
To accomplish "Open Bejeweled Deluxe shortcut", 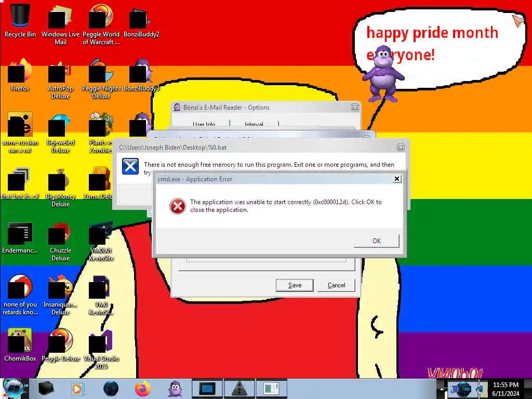I will [x=60, y=133].
